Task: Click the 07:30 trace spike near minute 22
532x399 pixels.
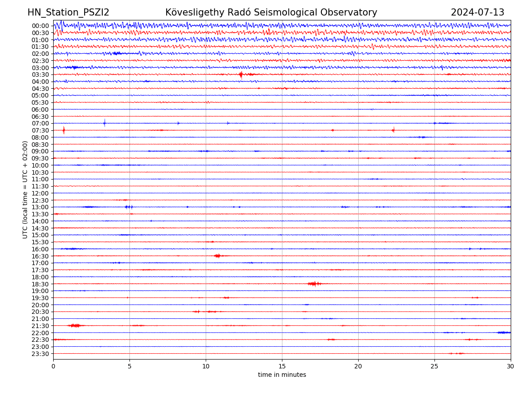Action: pos(393,130)
